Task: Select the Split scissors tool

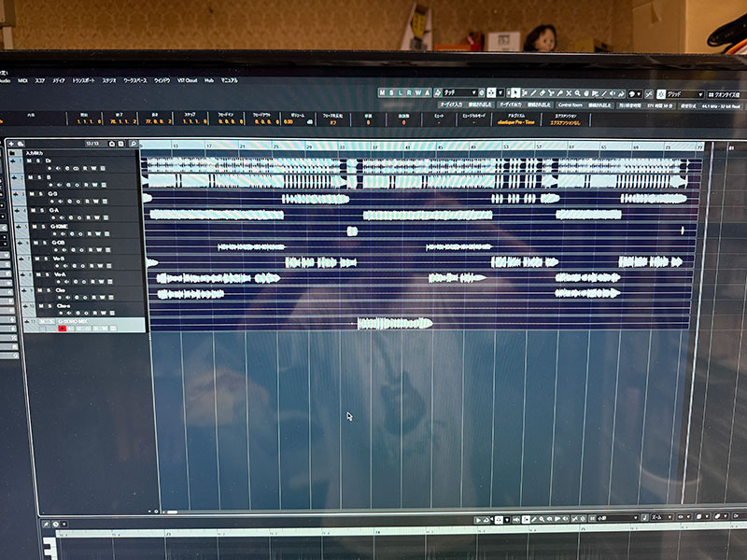Action: tap(550, 92)
